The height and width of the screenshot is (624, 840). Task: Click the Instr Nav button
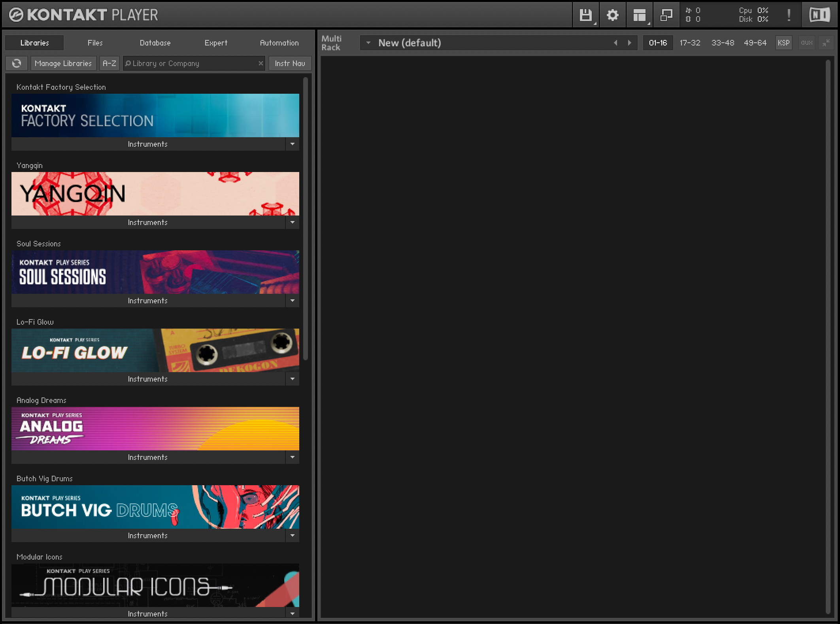(290, 63)
